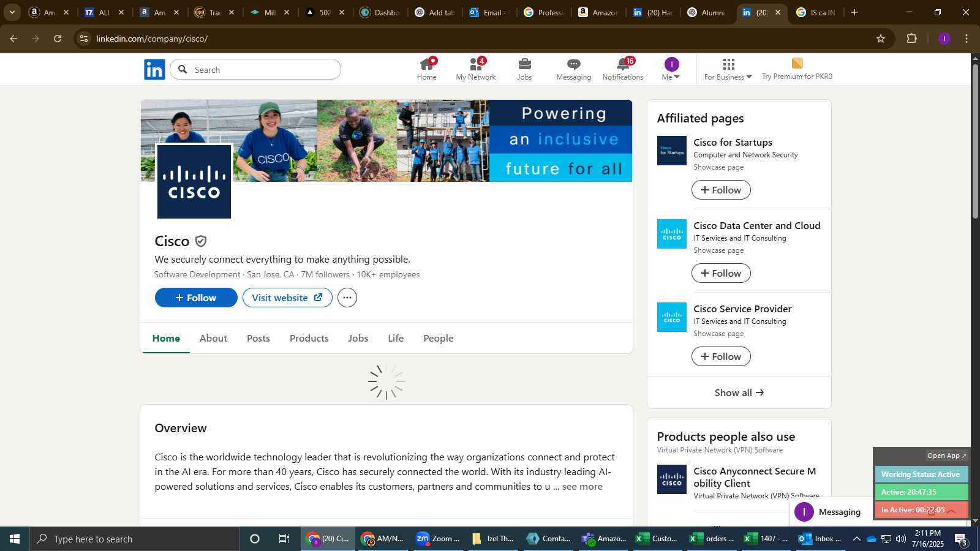Open Windows Start menu
Screen dimensions: 980x551
click(15, 539)
